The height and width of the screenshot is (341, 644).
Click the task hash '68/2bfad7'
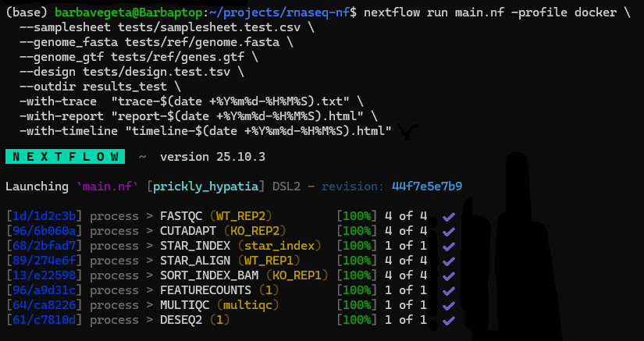(44, 246)
